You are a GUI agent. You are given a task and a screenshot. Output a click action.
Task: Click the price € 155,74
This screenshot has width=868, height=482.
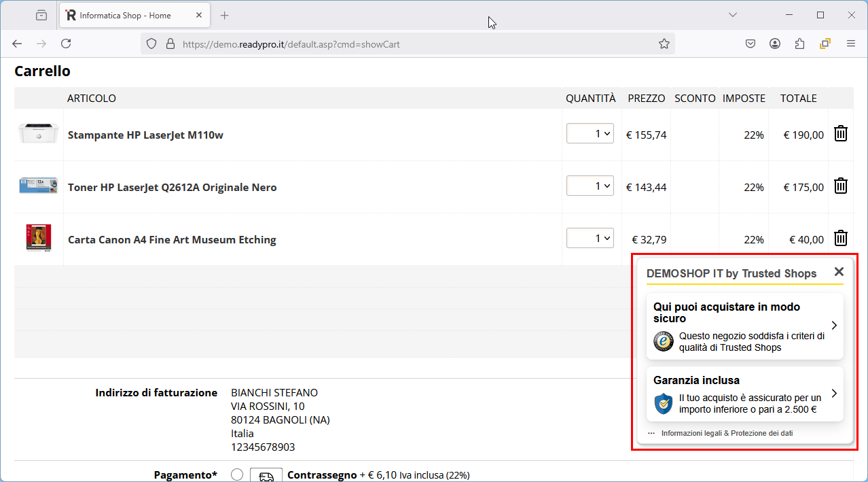point(646,135)
